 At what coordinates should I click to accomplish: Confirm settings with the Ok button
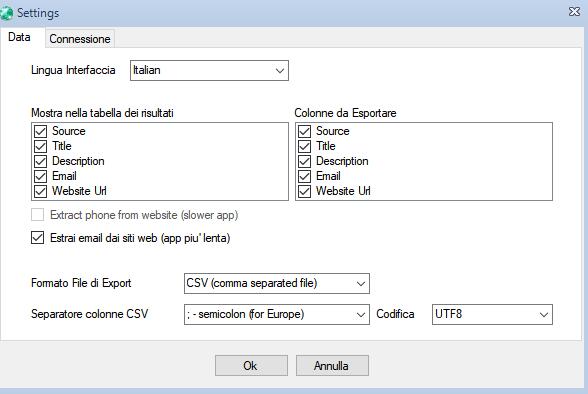(x=251, y=366)
